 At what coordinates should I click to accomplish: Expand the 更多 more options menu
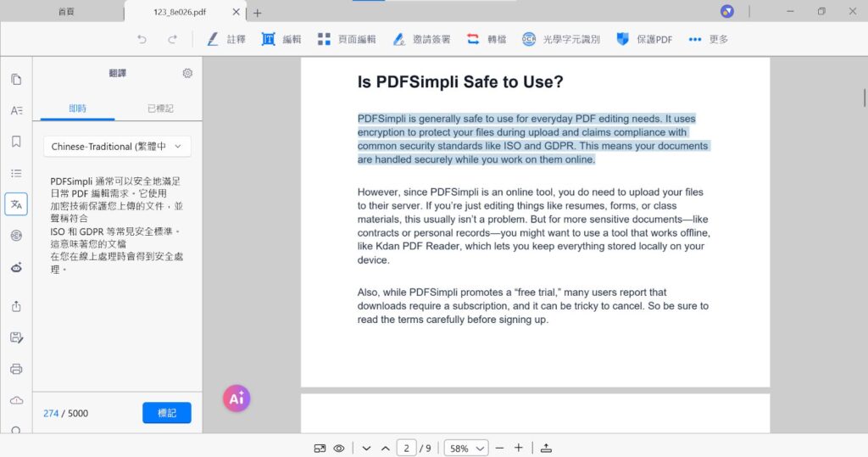[x=708, y=39]
